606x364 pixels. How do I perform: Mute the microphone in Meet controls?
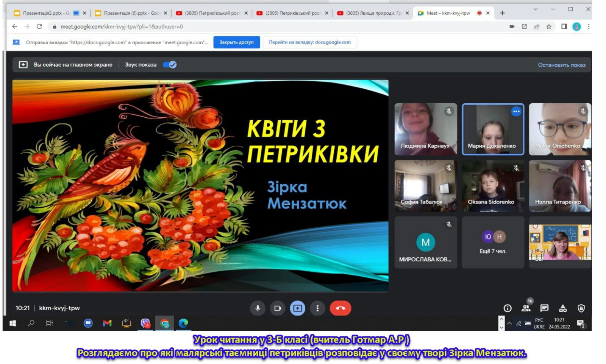(x=258, y=308)
